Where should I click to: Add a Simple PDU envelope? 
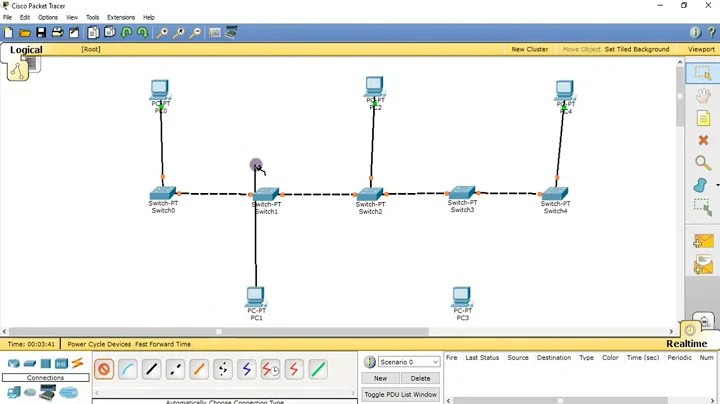[x=703, y=241]
